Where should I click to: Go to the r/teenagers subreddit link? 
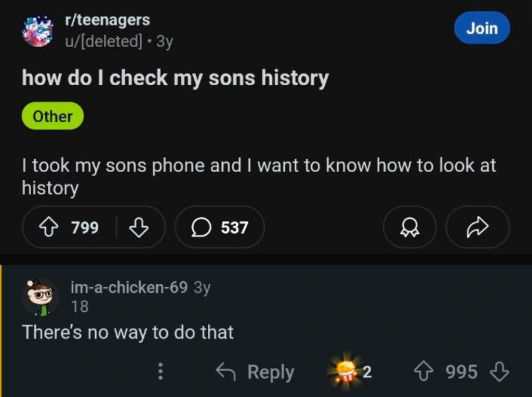pyautogui.click(x=107, y=20)
